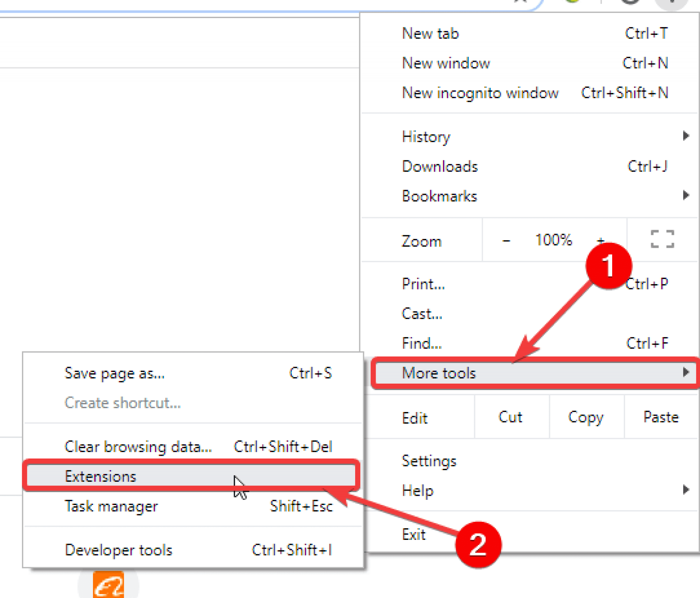700x598 pixels.
Task: Open a New tab
Action: click(x=431, y=34)
